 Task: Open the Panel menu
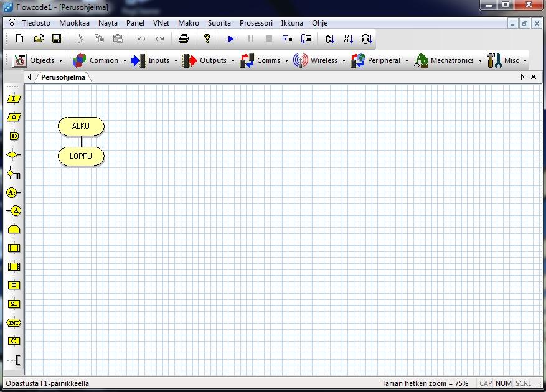point(135,23)
